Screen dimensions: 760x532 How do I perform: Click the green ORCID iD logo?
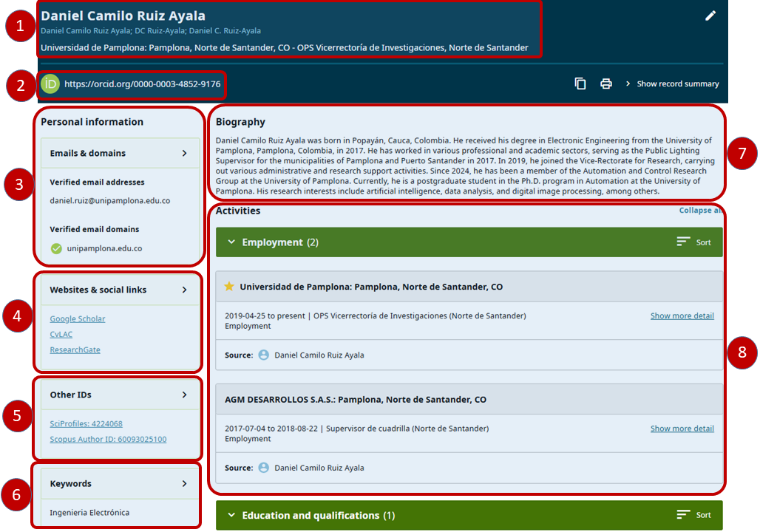50,84
